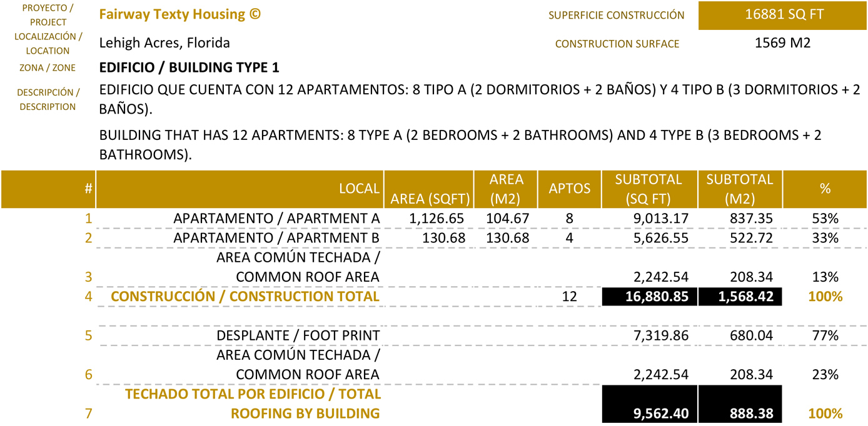Select the "AREA (SQFT)" column header
Viewport: 868px width, 426px height.
coord(430,199)
